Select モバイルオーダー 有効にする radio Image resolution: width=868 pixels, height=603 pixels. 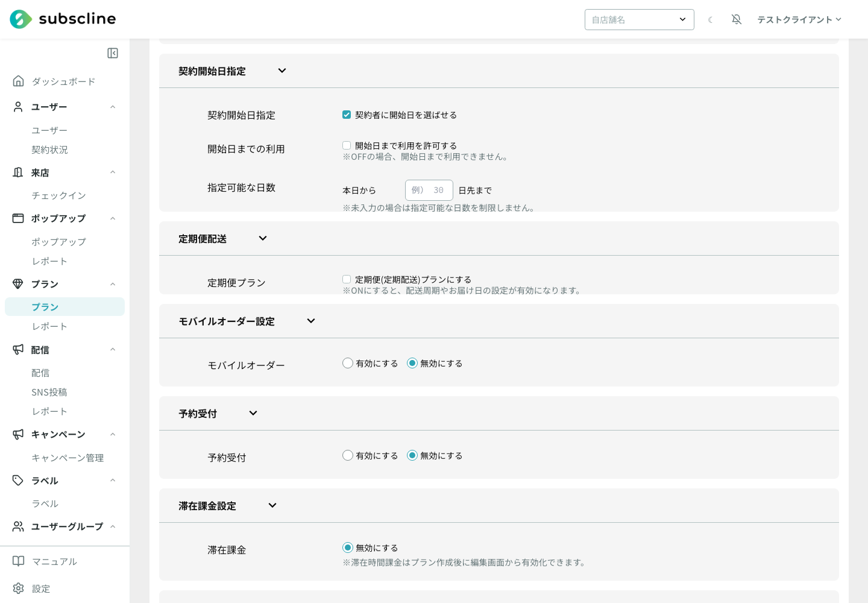tap(348, 363)
